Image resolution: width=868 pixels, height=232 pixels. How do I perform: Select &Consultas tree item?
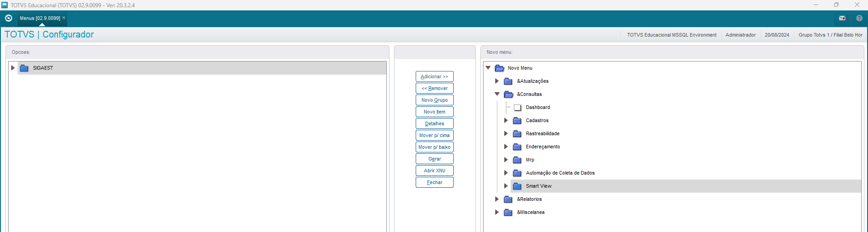click(x=529, y=94)
